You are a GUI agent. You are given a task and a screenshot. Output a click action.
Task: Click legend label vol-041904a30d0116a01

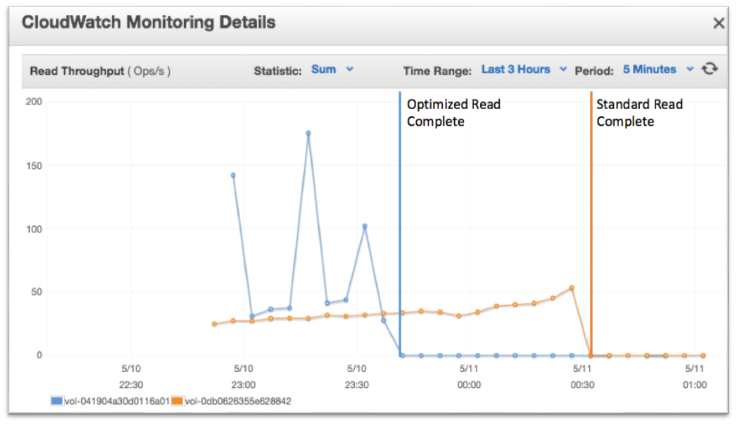(x=116, y=401)
